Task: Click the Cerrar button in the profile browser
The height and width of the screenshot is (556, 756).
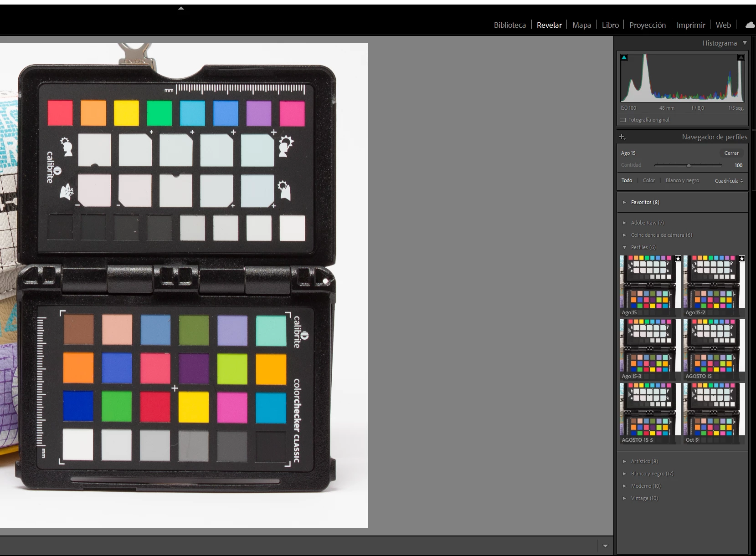Action: pyautogui.click(x=731, y=153)
